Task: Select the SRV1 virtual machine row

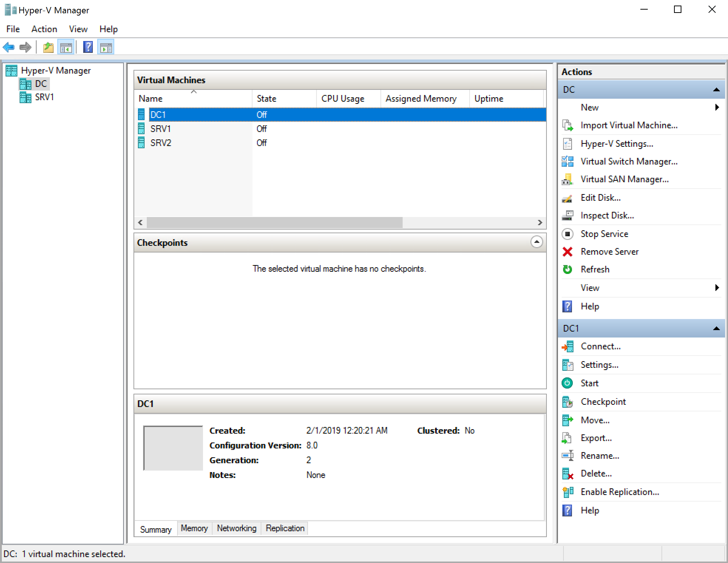Action: (340, 129)
